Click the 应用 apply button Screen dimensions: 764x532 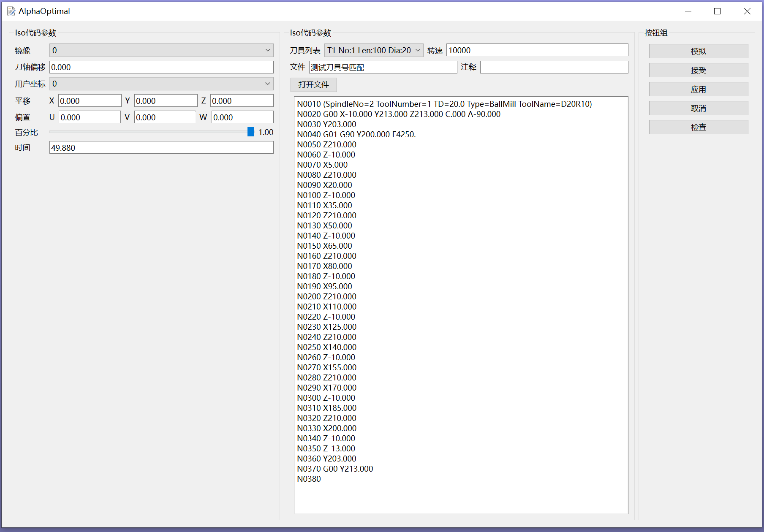[698, 89]
